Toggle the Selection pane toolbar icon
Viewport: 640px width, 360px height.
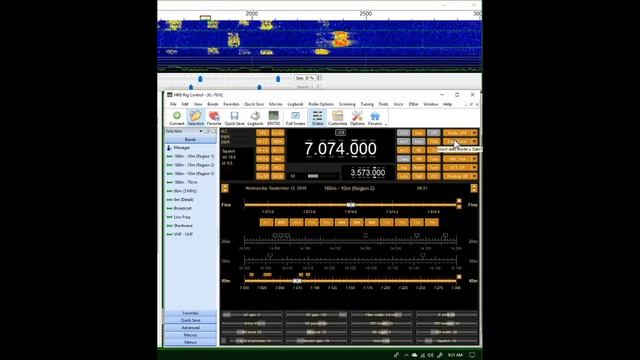point(196,118)
